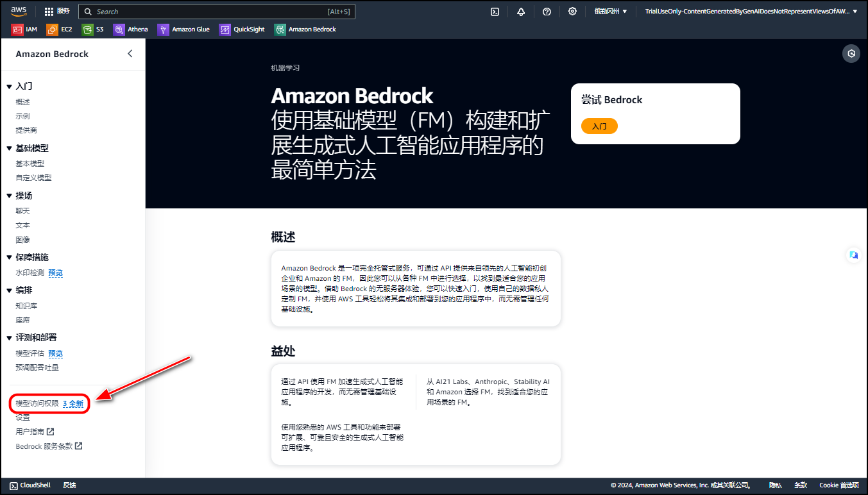Open 聊天 playground
868x495 pixels.
pos(23,211)
